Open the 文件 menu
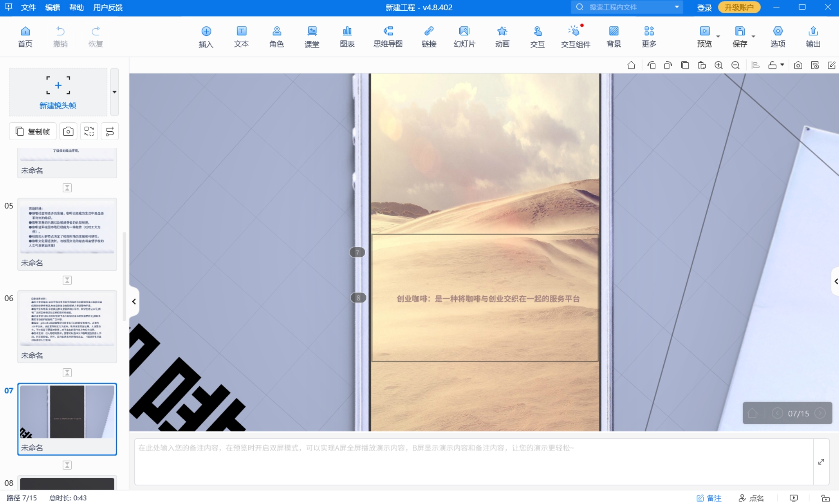 point(28,8)
